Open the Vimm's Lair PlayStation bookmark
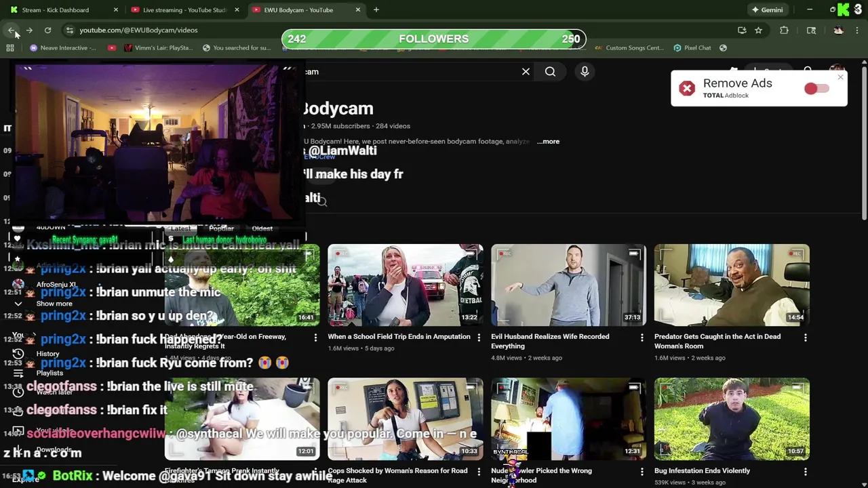 pos(159,48)
